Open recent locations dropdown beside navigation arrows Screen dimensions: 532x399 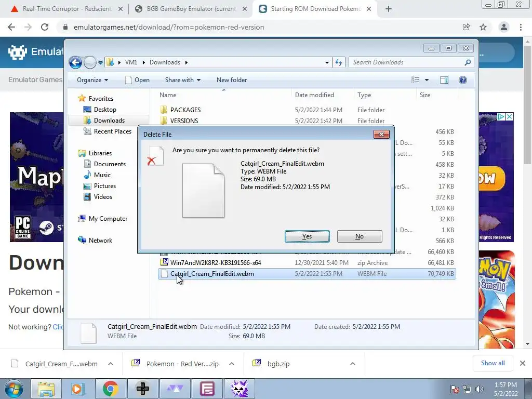point(100,63)
